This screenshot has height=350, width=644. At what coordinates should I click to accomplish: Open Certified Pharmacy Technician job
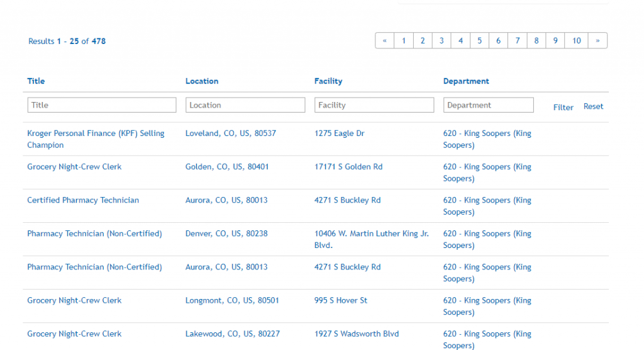[83, 200]
